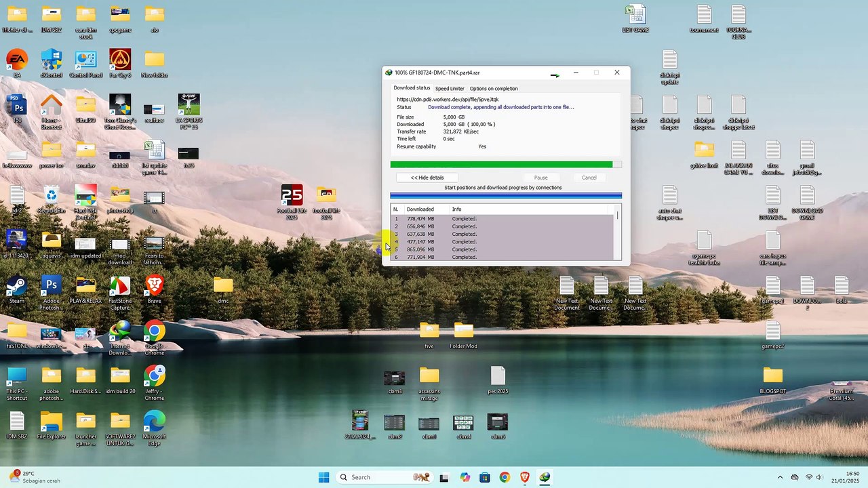Select the cbm3 image file
This screenshot has width=868, height=488.
point(395,382)
